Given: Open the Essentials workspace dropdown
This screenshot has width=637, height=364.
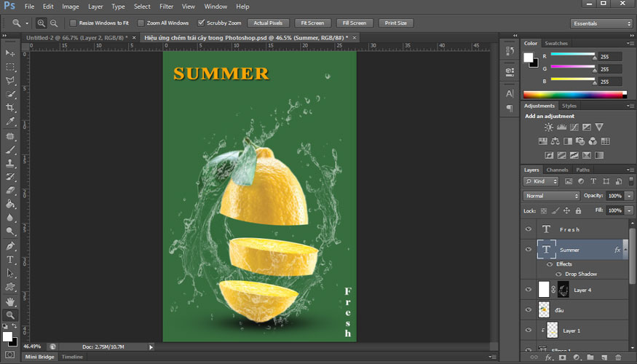Looking at the screenshot, I should click(x=601, y=23).
